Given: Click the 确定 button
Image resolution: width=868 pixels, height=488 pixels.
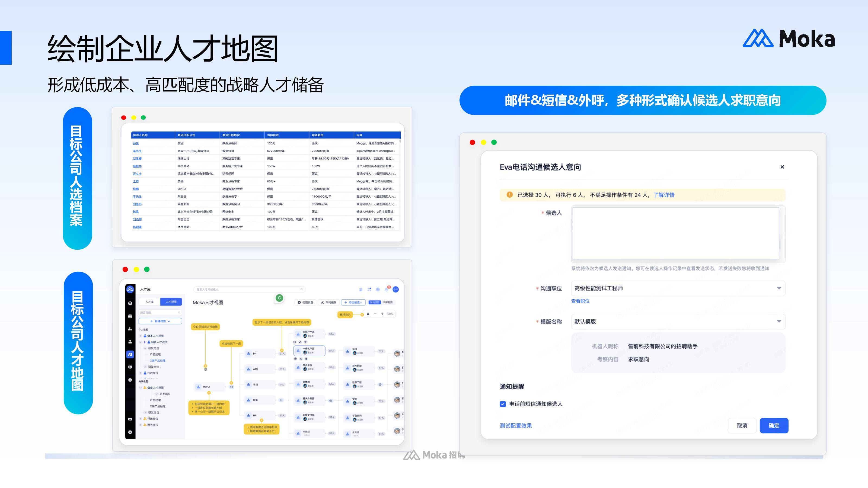Looking at the screenshot, I should (x=774, y=425).
